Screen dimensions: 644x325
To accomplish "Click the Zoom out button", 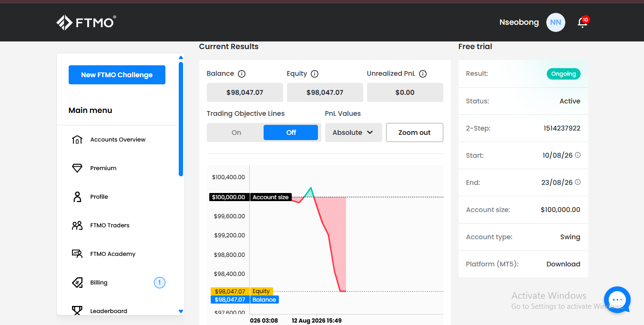I will tap(414, 132).
